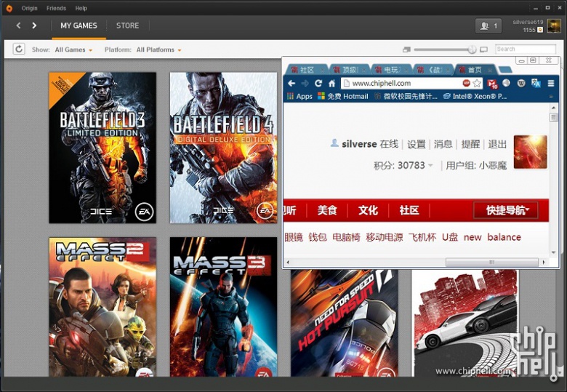The width and height of the screenshot is (567, 392).
Task: Open the Show All Games dropdown
Action: (x=73, y=49)
